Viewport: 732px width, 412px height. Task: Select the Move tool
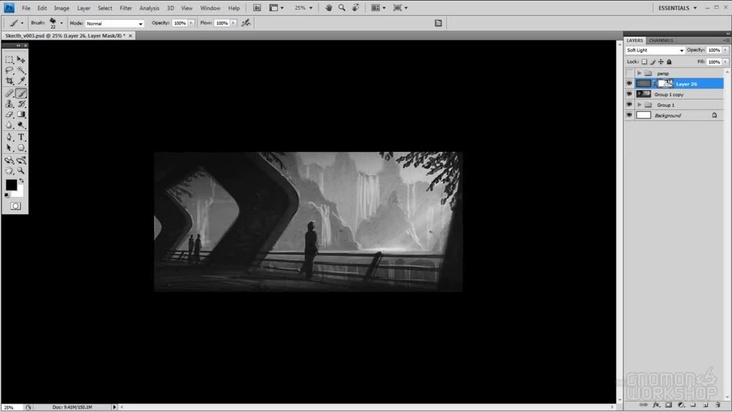21,60
